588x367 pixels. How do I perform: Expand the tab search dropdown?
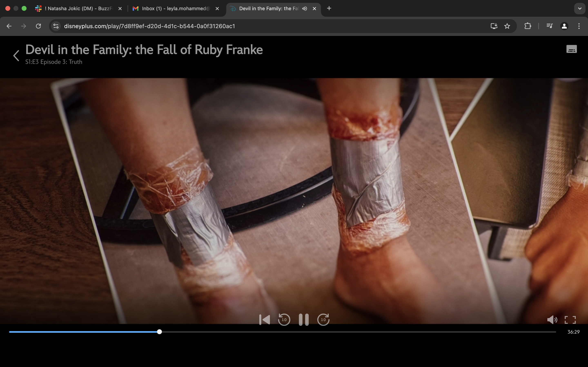579,9
